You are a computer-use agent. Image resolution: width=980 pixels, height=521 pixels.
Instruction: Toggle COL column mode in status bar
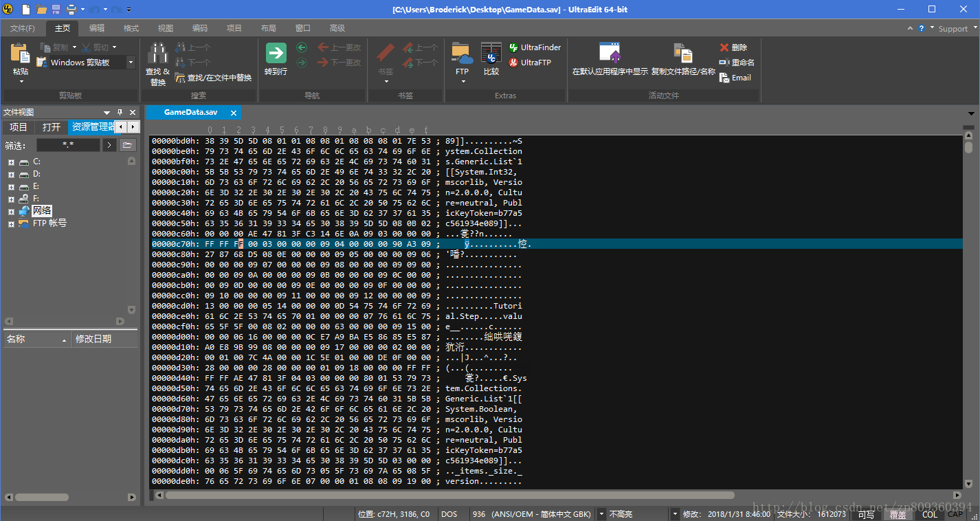click(929, 514)
